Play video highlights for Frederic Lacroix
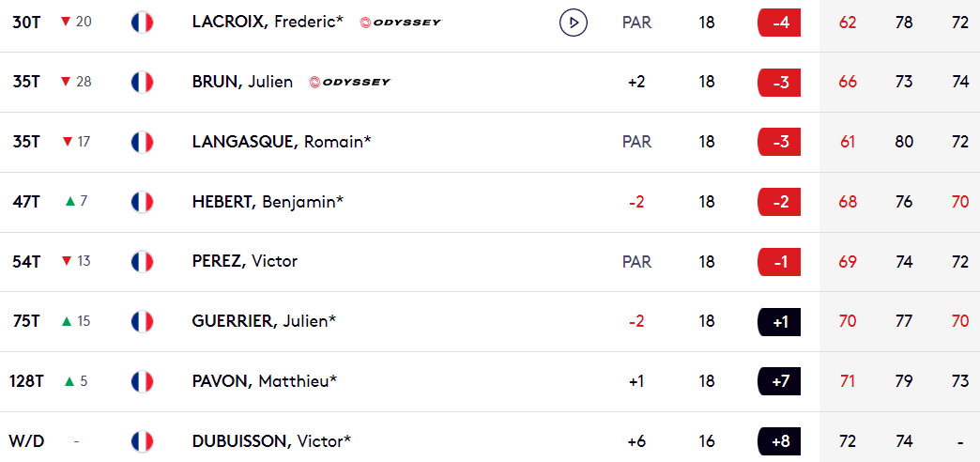This screenshot has height=462, width=980. (573, 22)
